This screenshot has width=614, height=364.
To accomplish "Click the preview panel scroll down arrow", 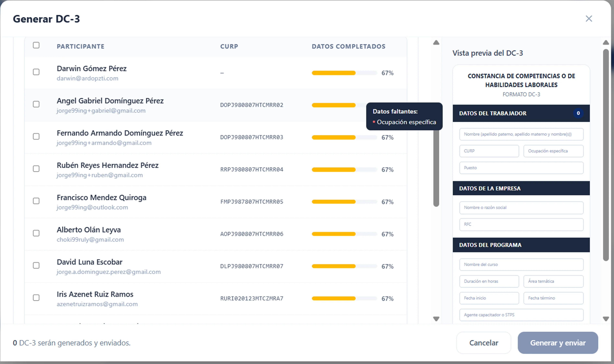I will pos(606,319).
